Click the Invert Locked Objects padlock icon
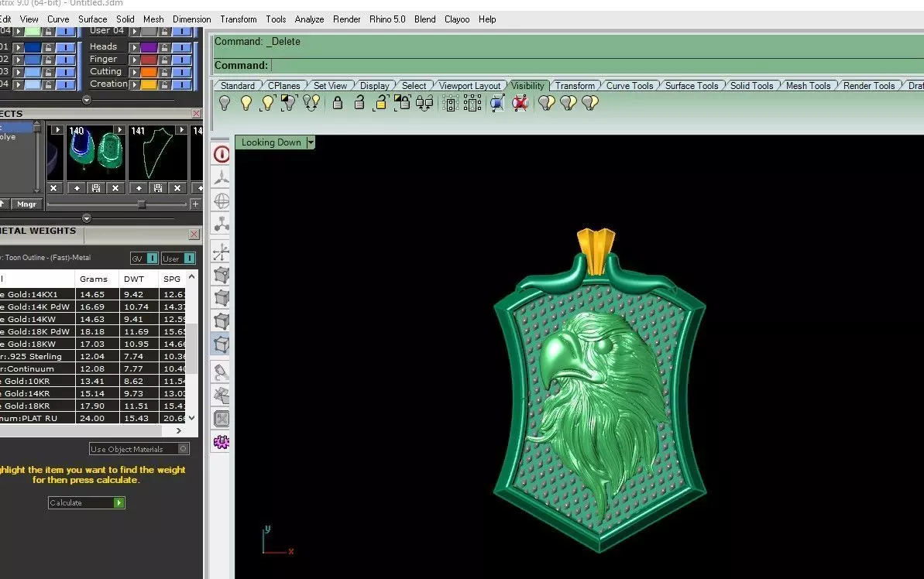Viewport: 924px width, 579px height. tap(403, 103)
